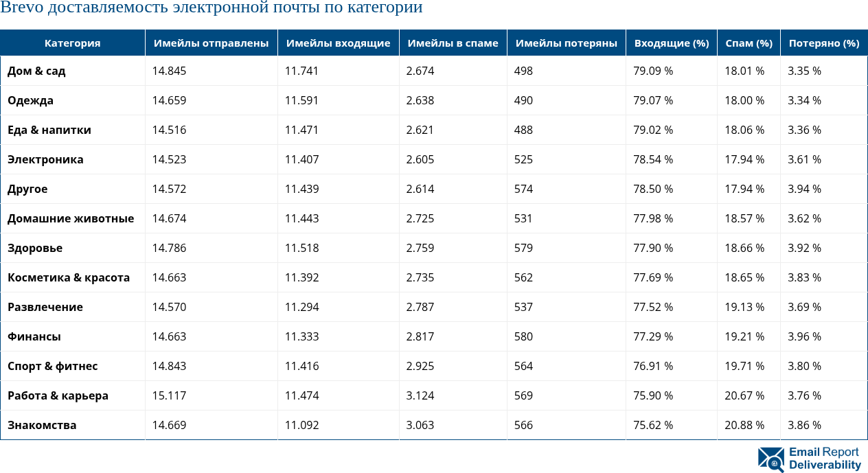The width and height of the screenshot is (868, 473).
Task: Click the Имейлы отправлены column header
Action: (x=211, y=43)
